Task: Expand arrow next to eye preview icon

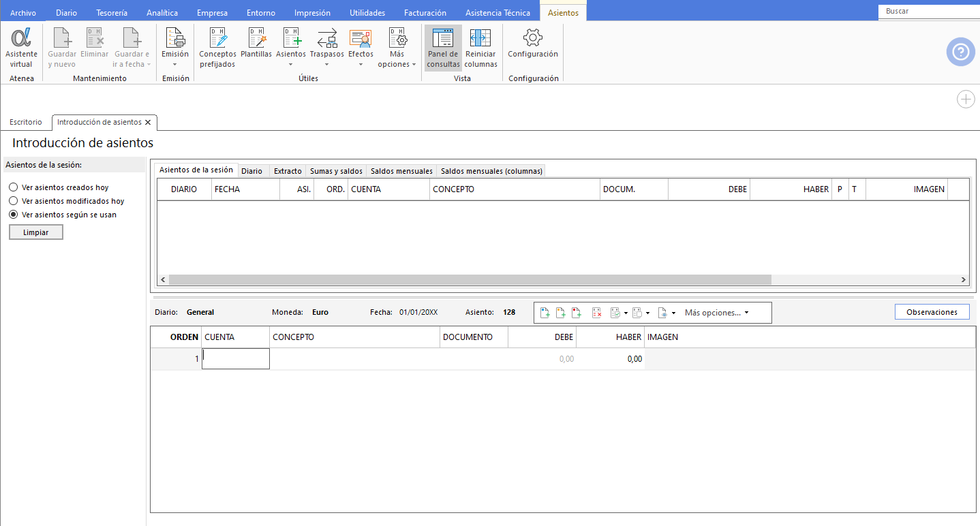Action: pos(673,313)
